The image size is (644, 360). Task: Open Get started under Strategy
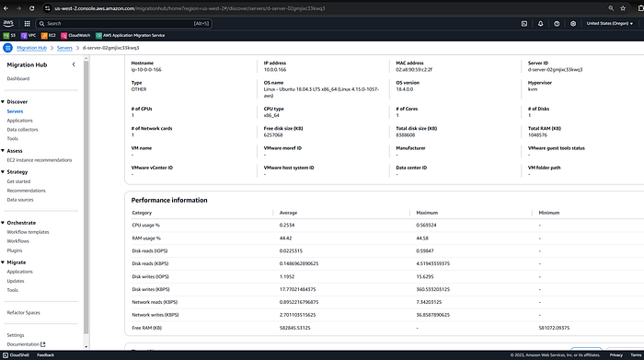pyautogui.click(x=18, y=181)
